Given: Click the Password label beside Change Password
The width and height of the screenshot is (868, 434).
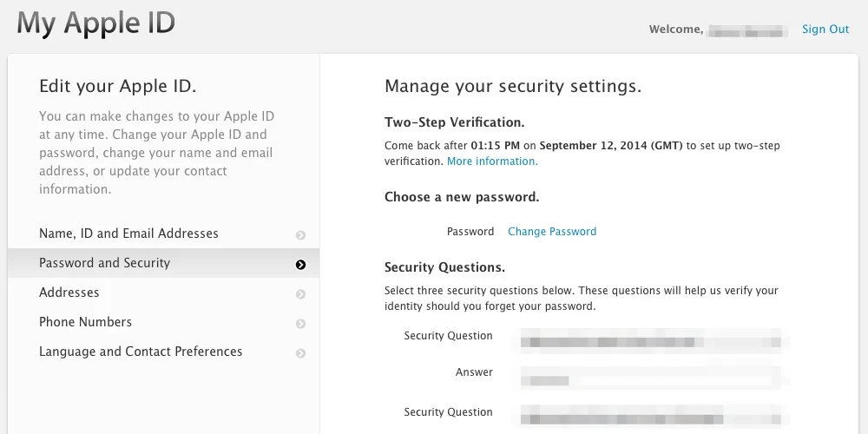Looking at the screenshot, I should tap(470, 232).
